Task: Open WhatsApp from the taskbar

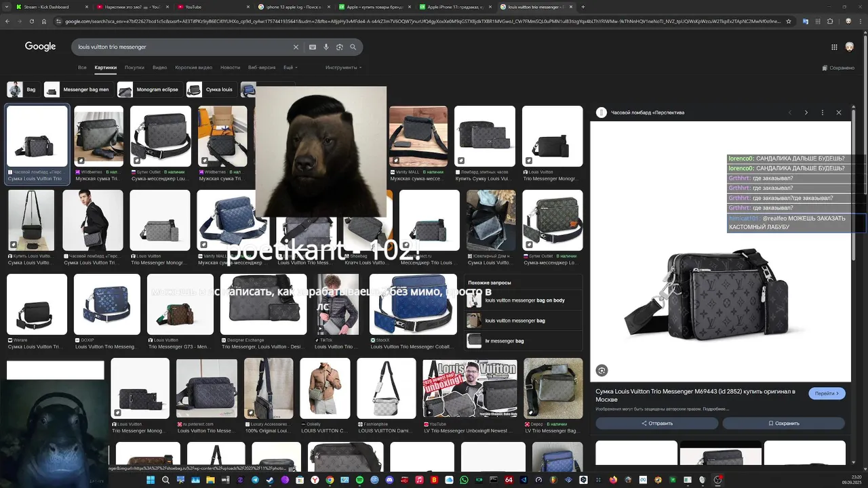Action: (464, 480)
